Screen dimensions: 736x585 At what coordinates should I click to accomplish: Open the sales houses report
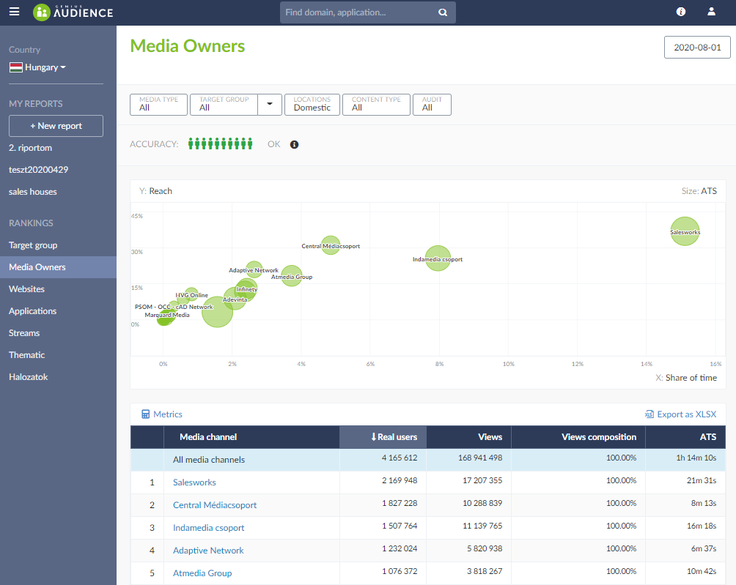(x=33, y=192)
